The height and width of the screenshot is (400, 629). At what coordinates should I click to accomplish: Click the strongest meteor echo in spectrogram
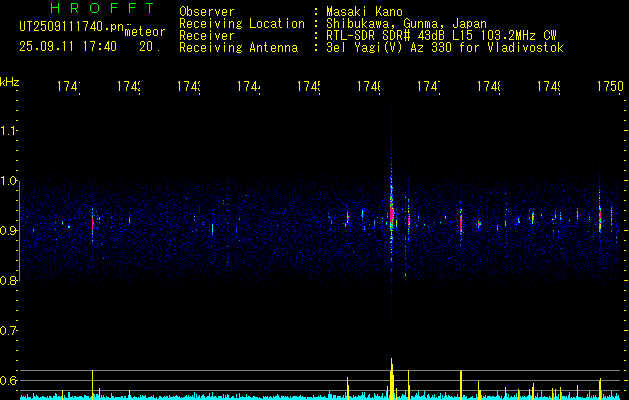point(392,213)
